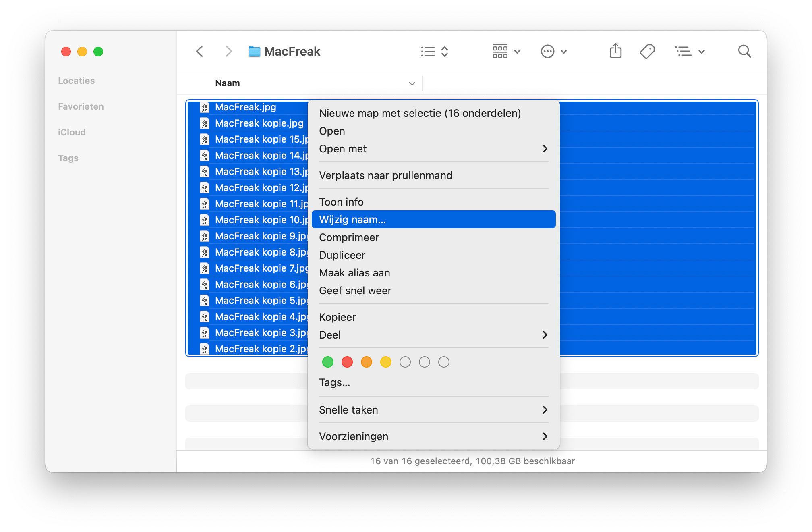Screen dimensions: 812x532
Task: Go back with the left chevron button
Action: pyautogui.click(x=200, y=51)
